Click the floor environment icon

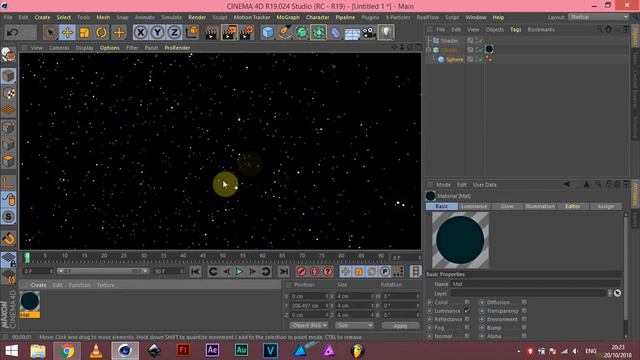tap(352, 33)
